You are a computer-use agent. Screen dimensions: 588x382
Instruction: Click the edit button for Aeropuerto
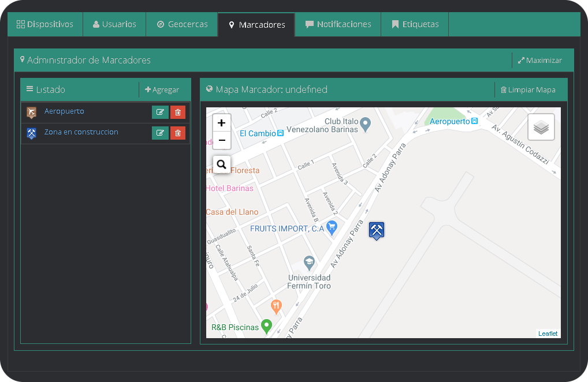pos(160,113)
